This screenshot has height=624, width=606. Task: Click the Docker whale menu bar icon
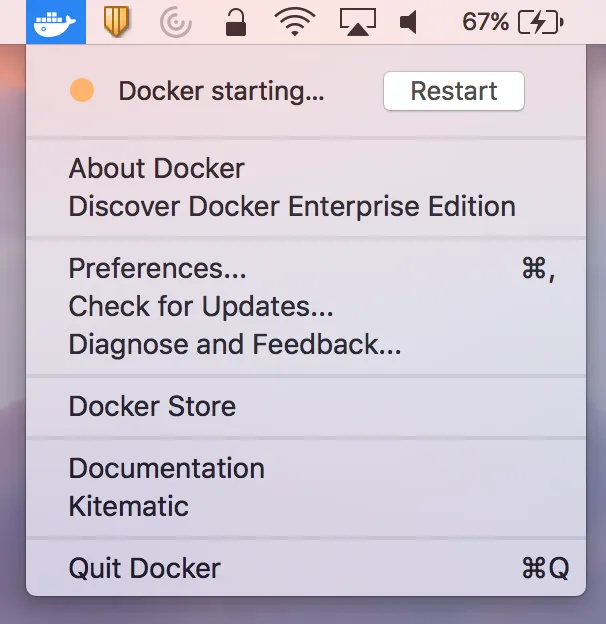56,22
